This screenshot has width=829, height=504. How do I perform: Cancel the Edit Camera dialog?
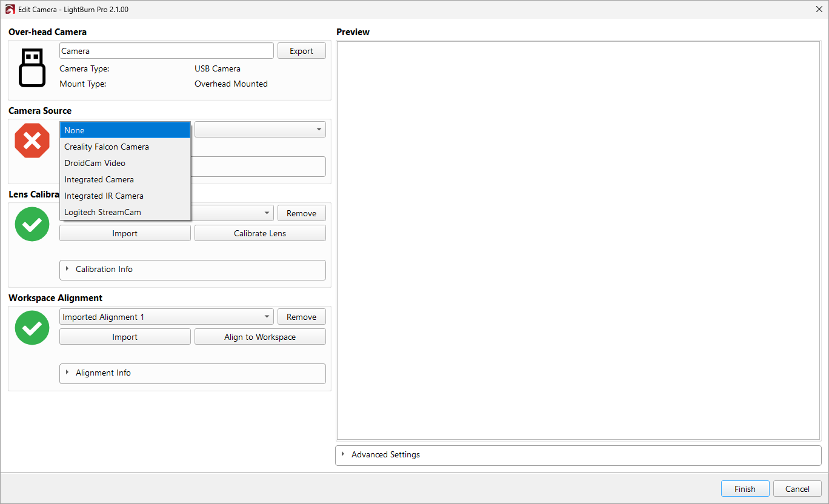[797, 489]
